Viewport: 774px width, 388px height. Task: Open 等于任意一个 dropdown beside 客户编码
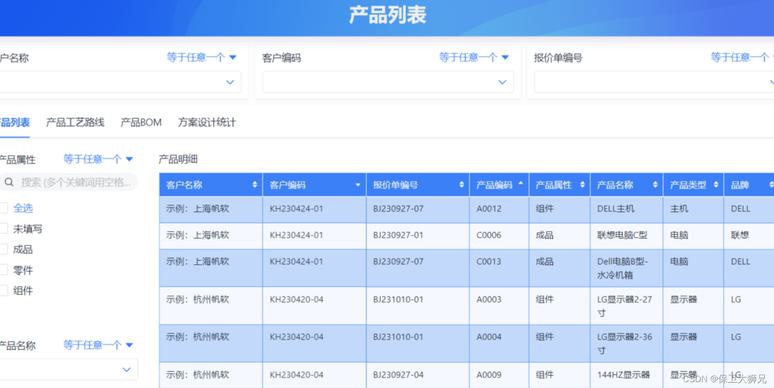(x=474, y=57)
